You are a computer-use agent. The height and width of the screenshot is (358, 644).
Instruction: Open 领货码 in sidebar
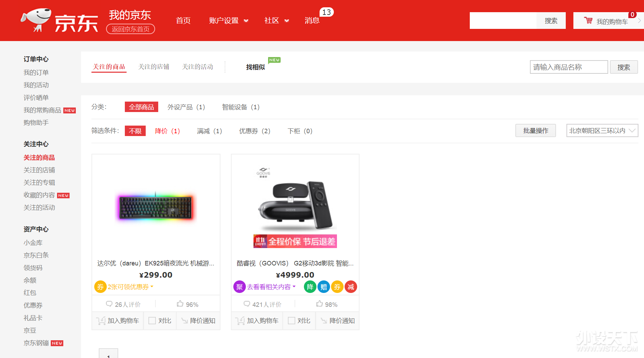coord(33,268)
